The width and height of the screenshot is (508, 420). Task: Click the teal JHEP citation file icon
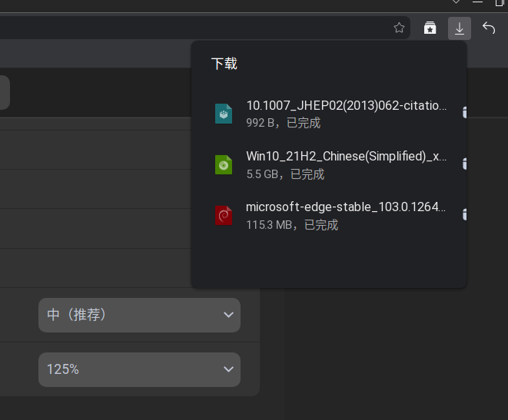tap(224, 114)
